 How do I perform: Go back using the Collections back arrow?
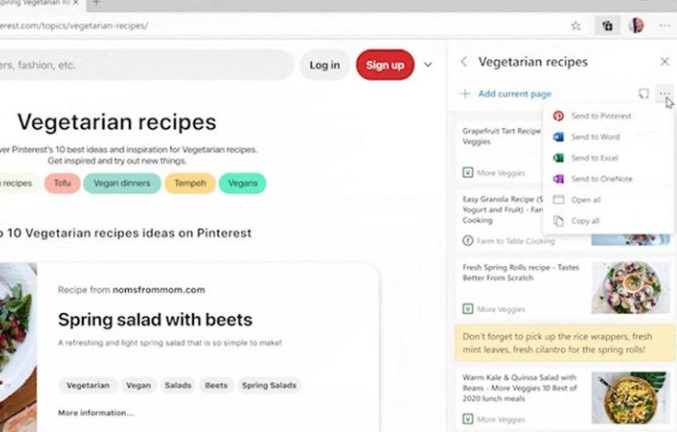click(x=464, y=62)
